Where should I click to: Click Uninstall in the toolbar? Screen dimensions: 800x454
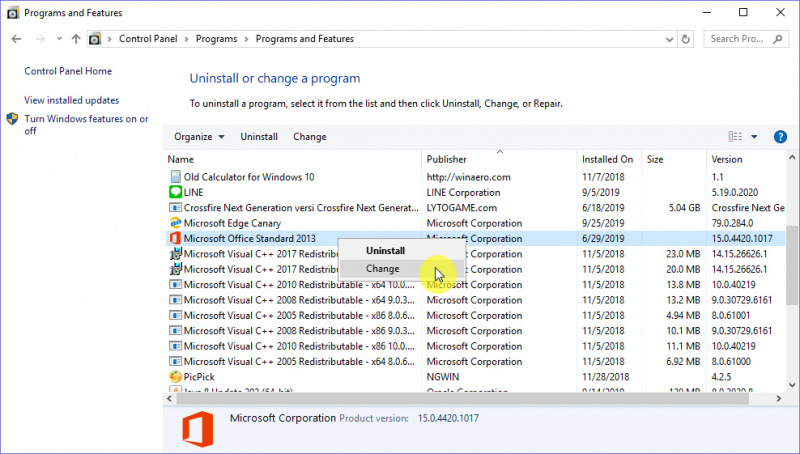[259, 137]
